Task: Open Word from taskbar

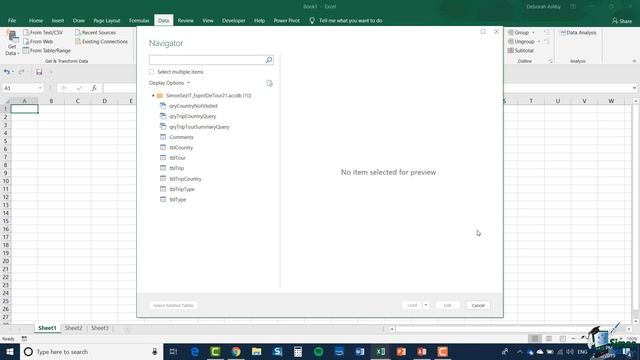Action: pyautogui.click(x=360, y=351)
